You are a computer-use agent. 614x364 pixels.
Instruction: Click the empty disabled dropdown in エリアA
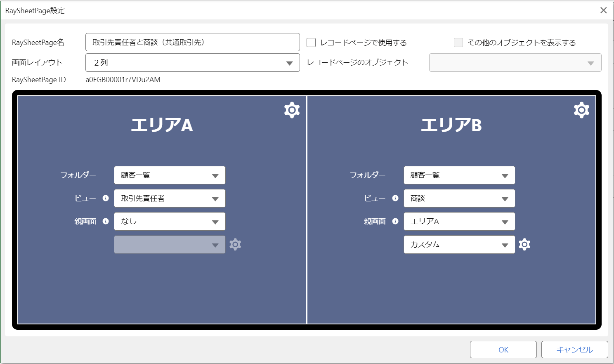click(170, 245)
